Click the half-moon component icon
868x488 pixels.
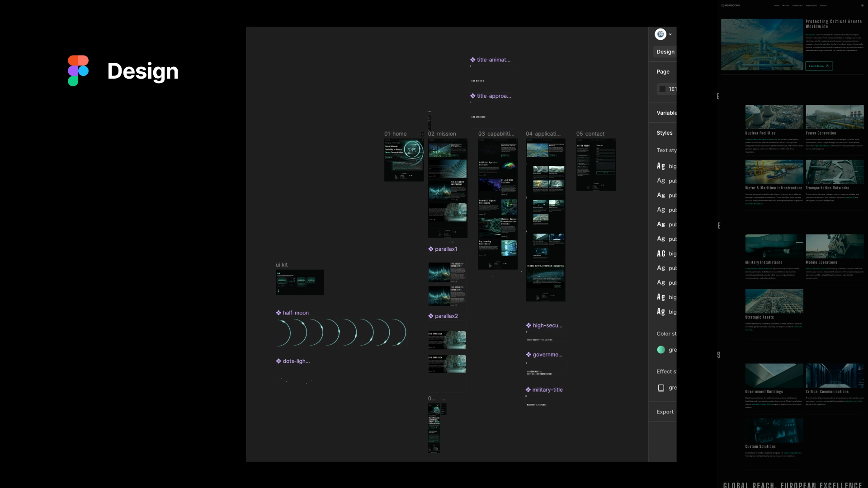[x=278, y=313]
